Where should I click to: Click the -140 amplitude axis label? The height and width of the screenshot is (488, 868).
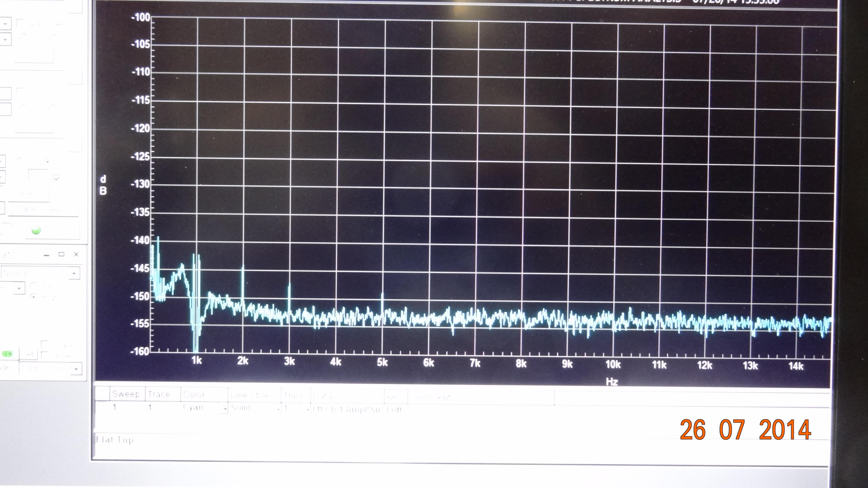[x=140, y=240]
